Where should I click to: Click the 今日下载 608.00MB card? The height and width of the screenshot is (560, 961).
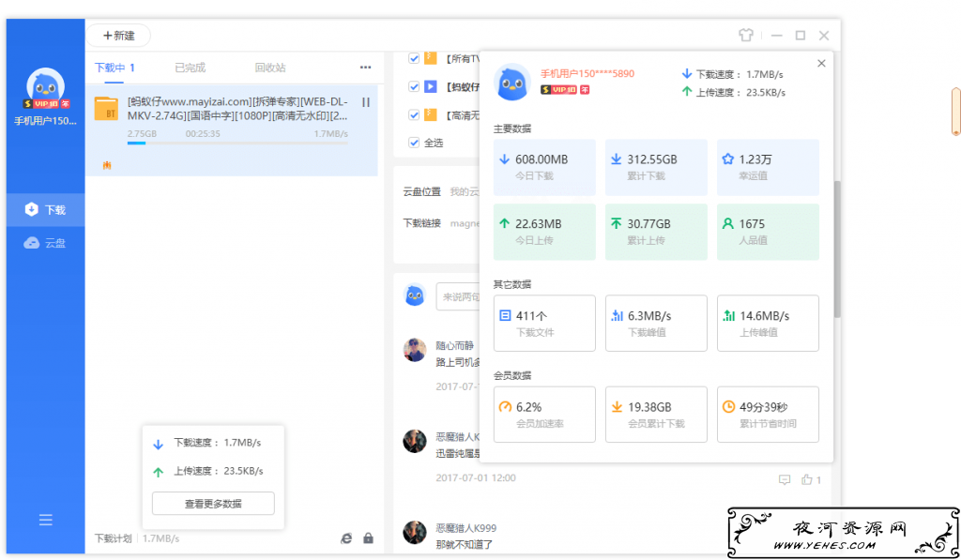coord(544,167)
